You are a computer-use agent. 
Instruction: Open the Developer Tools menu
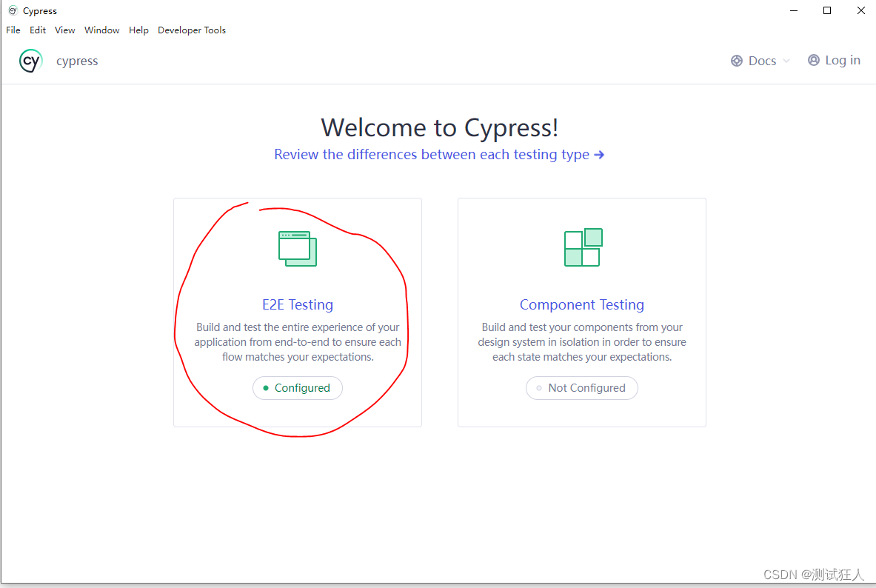[x=192, y=30]
